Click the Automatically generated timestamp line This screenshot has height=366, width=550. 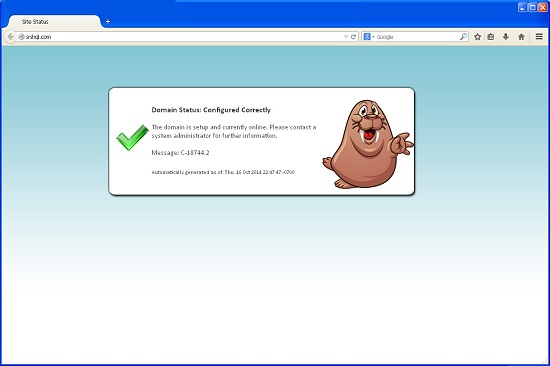(223, 172)
